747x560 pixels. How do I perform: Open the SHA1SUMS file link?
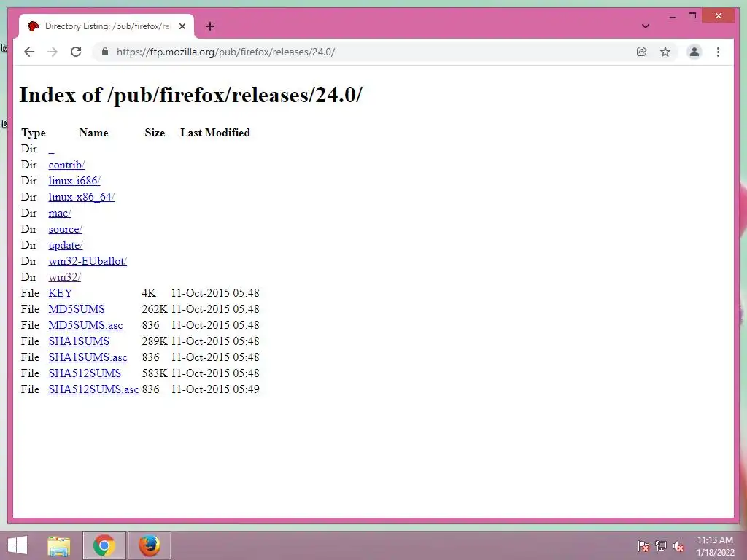coord(79,341)
